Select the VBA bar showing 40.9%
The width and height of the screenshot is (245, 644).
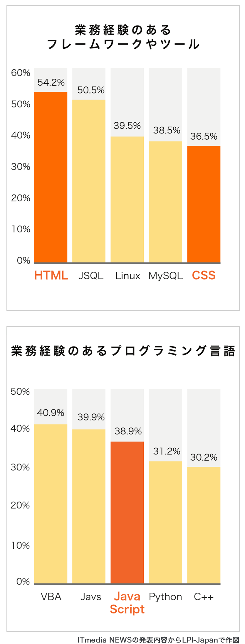[51, 503]
